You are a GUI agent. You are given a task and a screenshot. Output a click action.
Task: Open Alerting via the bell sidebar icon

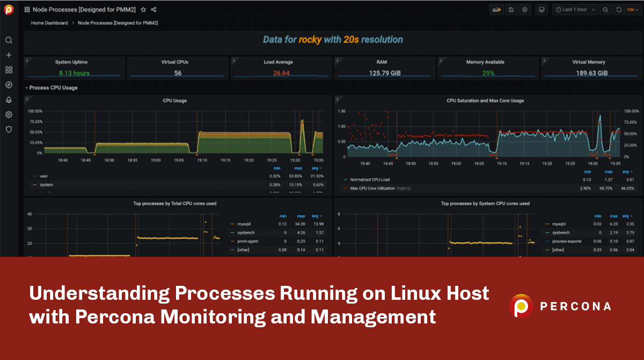pyautogui.click(x=8, y=99)
